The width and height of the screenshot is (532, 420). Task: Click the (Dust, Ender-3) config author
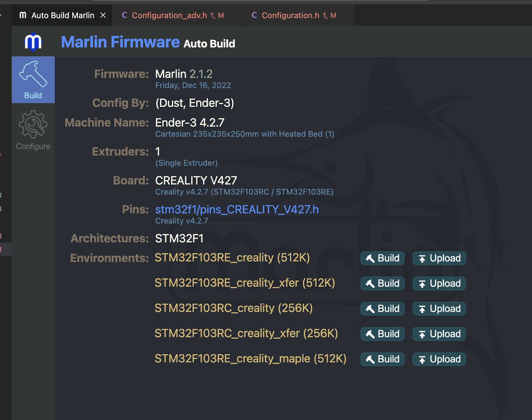point(195,103)
